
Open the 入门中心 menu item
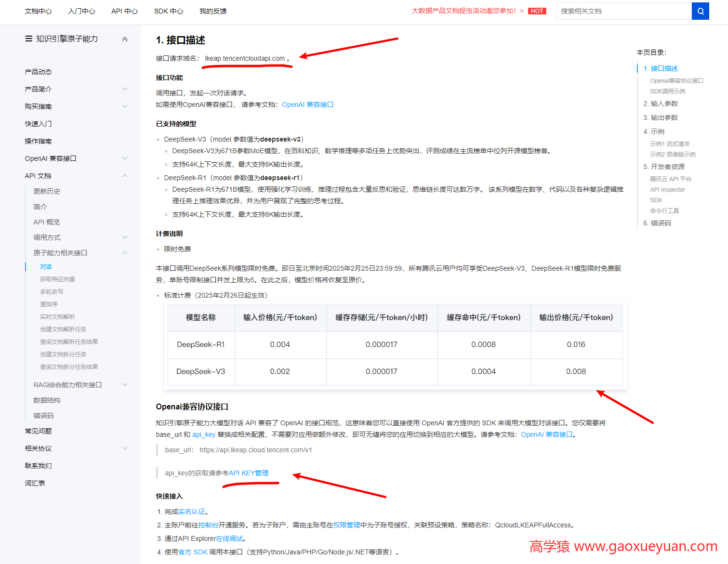(x=81, y=11)
